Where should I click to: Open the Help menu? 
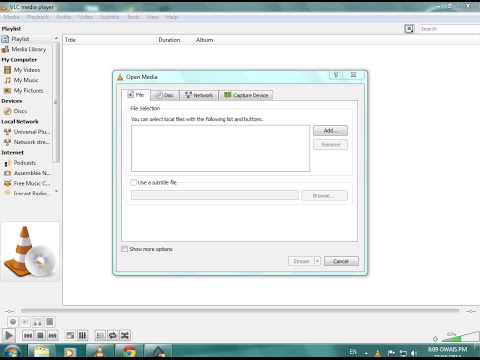tap(172, 17)
